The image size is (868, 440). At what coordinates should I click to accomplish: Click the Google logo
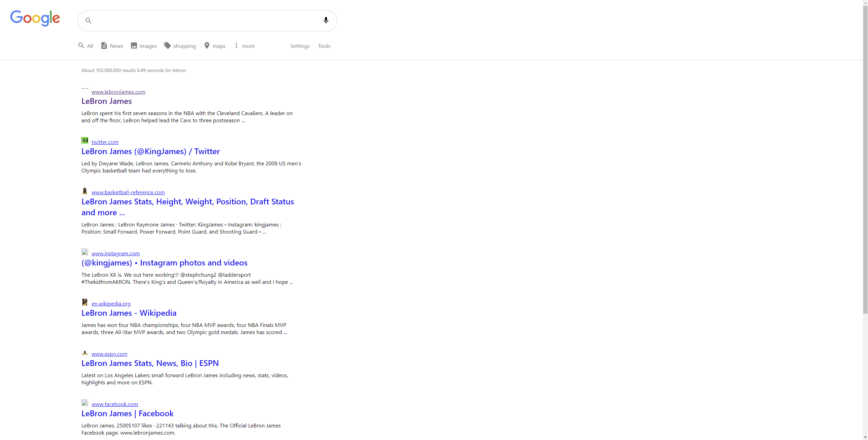coord(35,18)
